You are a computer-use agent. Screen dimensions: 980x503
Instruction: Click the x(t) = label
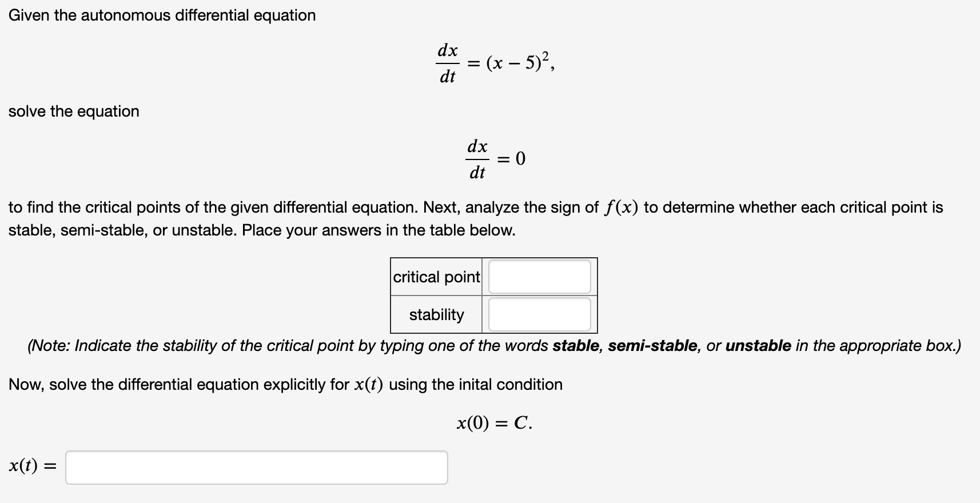tap(31, 467)
